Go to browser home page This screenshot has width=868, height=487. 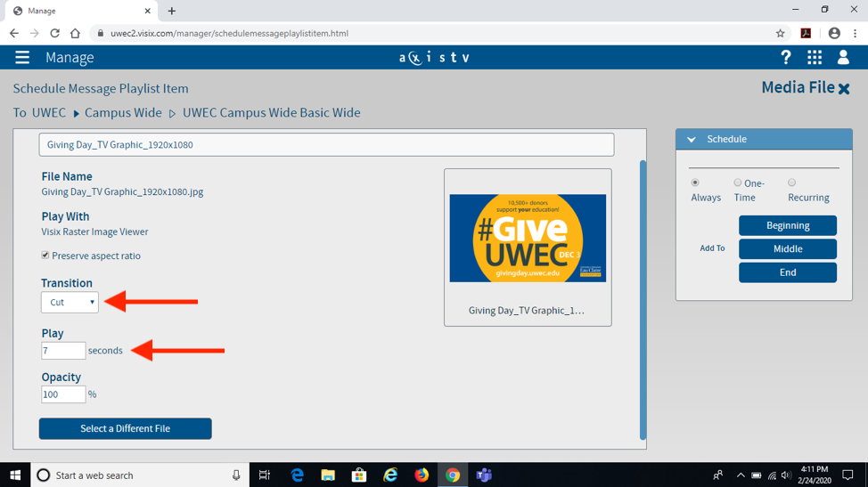pyautogui.click(x=75, y=33)
